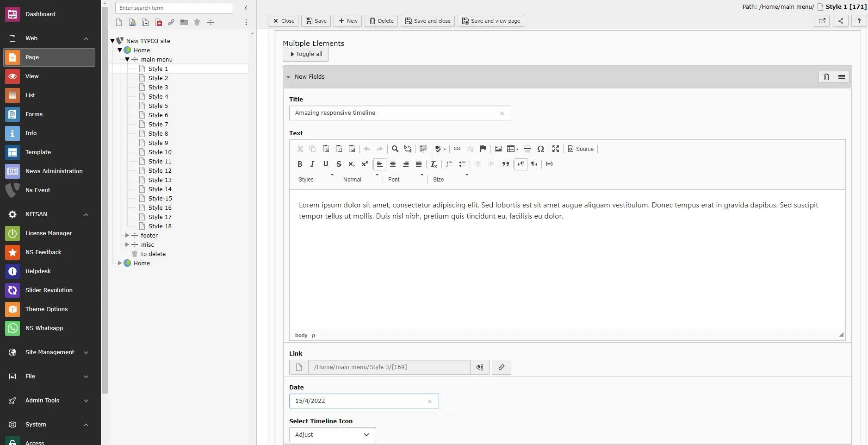Open the context help question mark
This screenshot has width=868, height=445.
859,21
